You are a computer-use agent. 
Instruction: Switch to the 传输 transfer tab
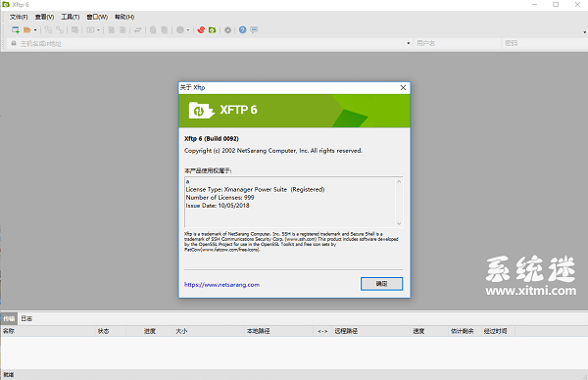[x=9, y=318]
